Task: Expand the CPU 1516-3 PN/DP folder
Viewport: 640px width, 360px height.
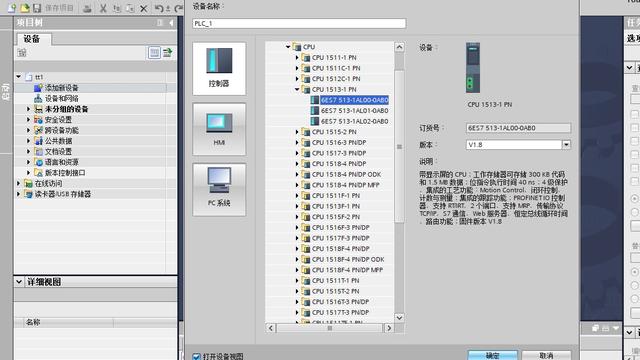Action: (297, 142)
